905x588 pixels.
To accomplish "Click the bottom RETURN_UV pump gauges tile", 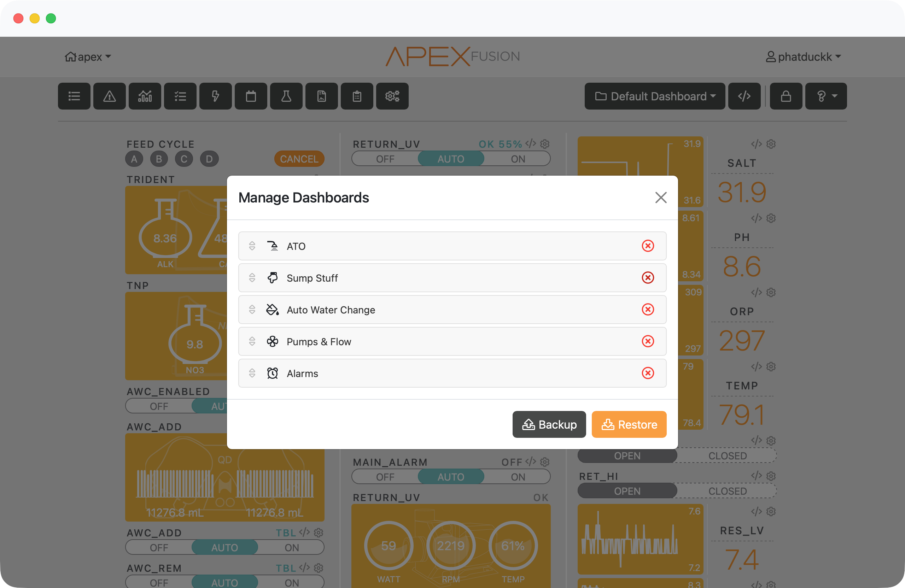I will point(451,546).
